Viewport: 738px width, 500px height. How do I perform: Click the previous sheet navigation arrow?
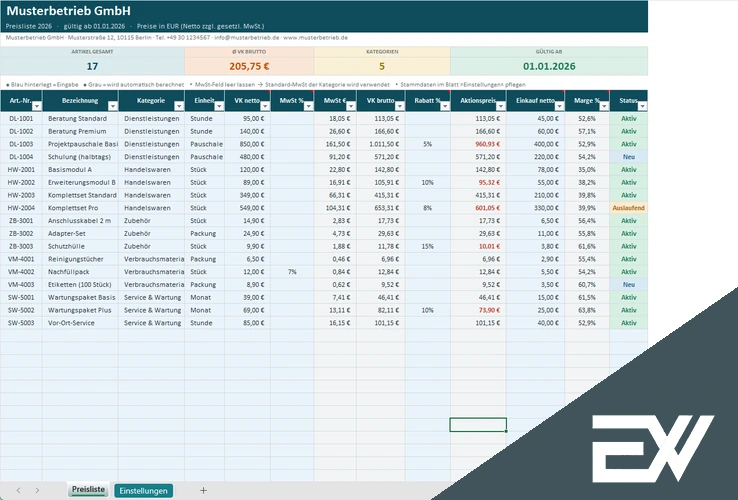18,491
